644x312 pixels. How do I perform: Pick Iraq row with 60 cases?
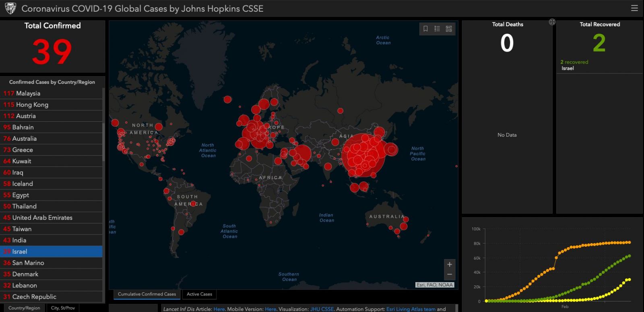click(51, 172)
